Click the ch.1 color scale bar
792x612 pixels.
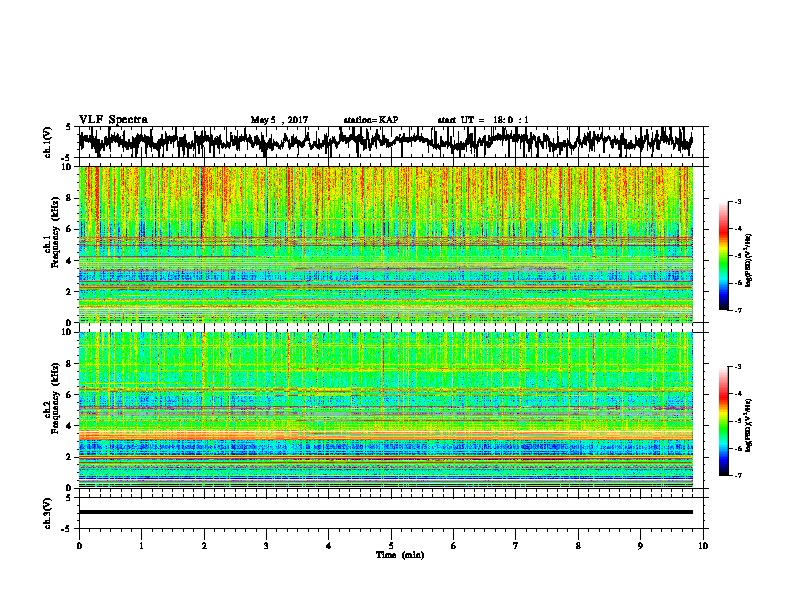tap(723, 256)
